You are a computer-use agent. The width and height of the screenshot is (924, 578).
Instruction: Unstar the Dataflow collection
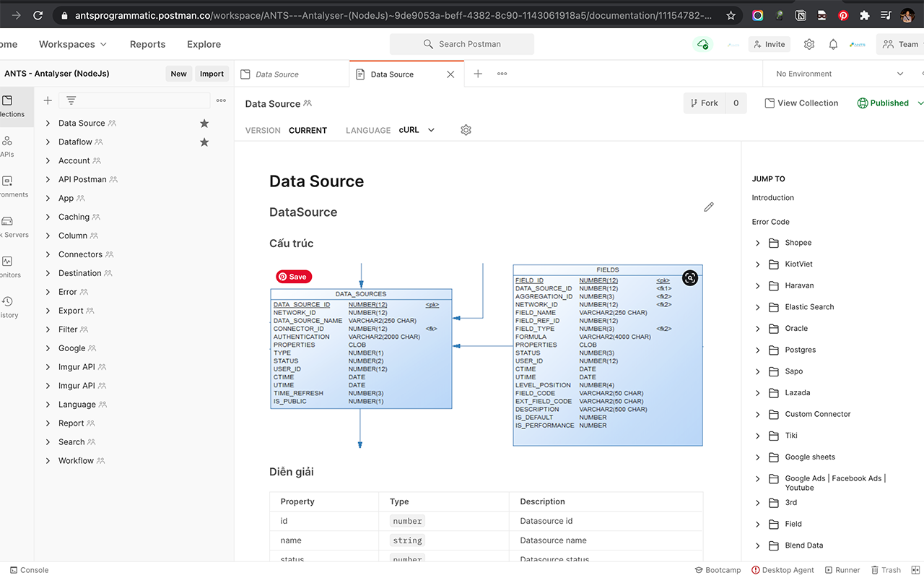(204, 142)
